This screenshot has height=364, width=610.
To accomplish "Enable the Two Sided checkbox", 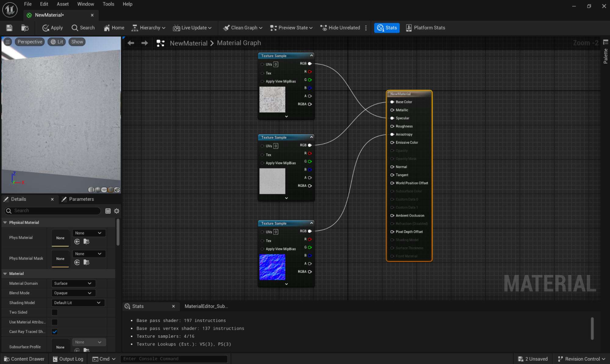I will tap(55, 312).
